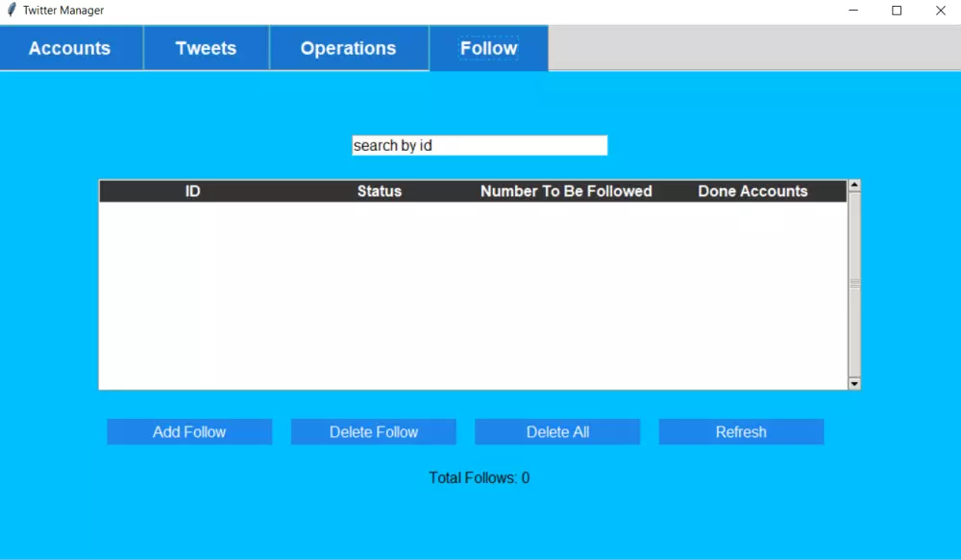This screenshot has width=961, height=560.
Task: Click Delete All button
Action: point(557,432)
